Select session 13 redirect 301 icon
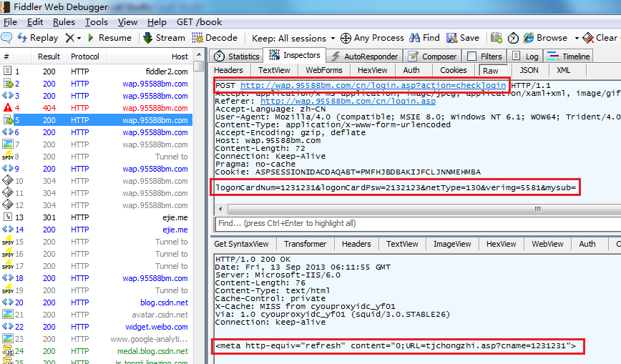 8,217
